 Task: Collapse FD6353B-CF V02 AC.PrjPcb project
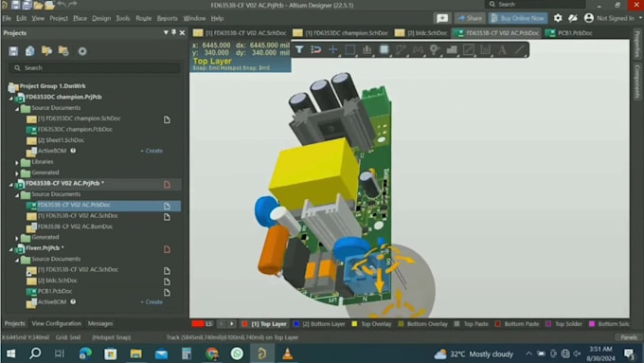(11, 185)
